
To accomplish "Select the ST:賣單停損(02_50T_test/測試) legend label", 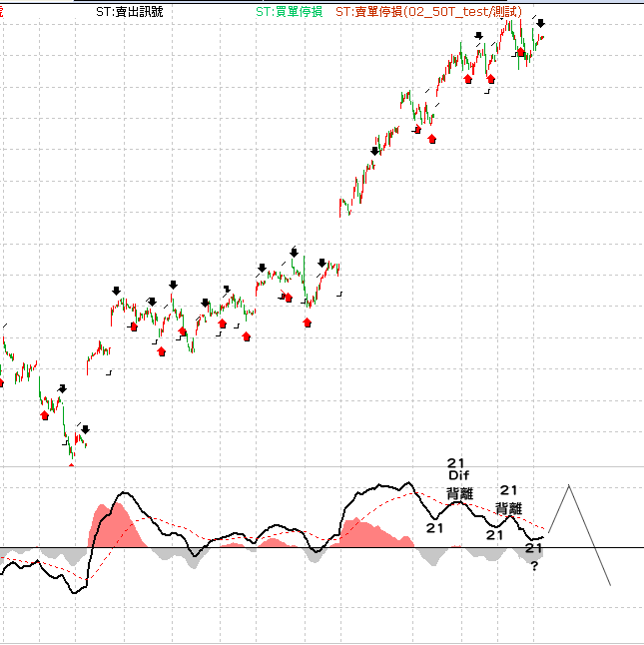I will (x=429, y=12).
